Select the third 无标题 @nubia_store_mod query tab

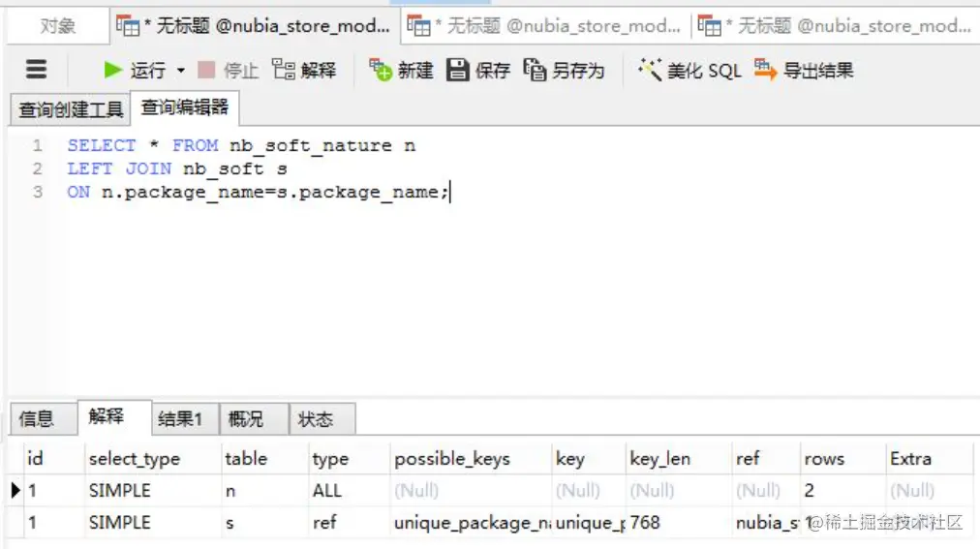pos(835,26)
